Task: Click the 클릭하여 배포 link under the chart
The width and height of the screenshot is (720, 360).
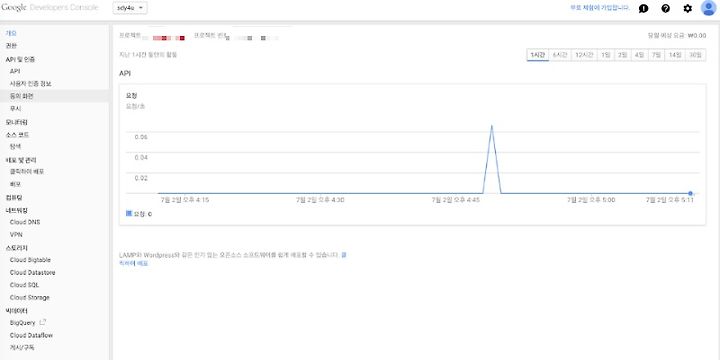Action: [134, 264]
